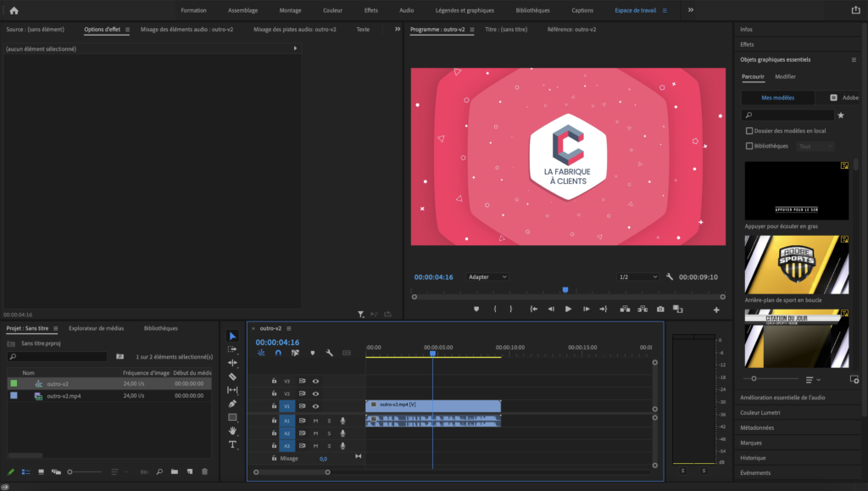Toggle the comparison view icon in Program monitor
Viewport: 868px width, 491px height.
point(677,309)
